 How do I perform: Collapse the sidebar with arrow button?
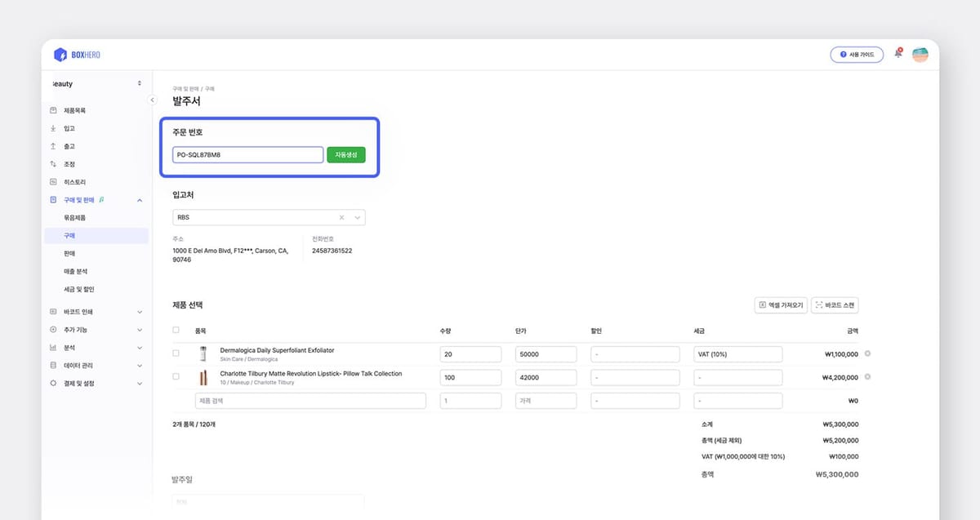point(152,100)
